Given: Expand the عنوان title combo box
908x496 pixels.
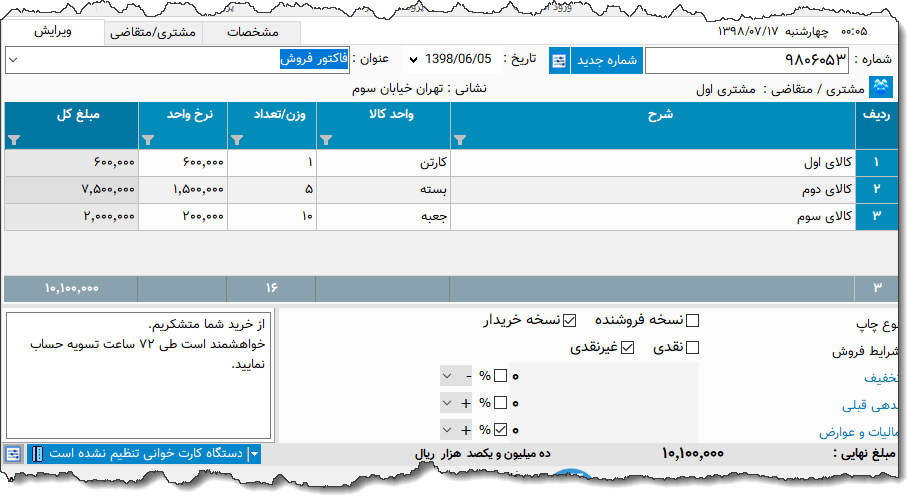Looking at the screenshot, I should (x=13, y=60).
